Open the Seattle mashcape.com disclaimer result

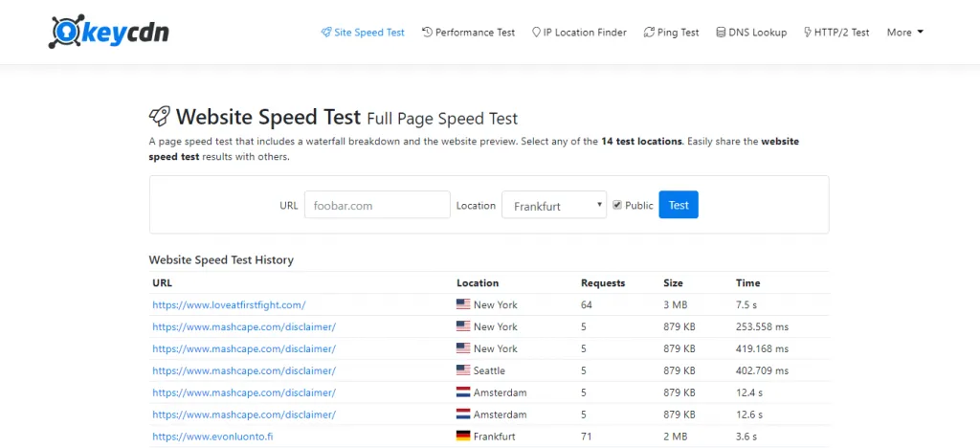click(x=244, y=370)
